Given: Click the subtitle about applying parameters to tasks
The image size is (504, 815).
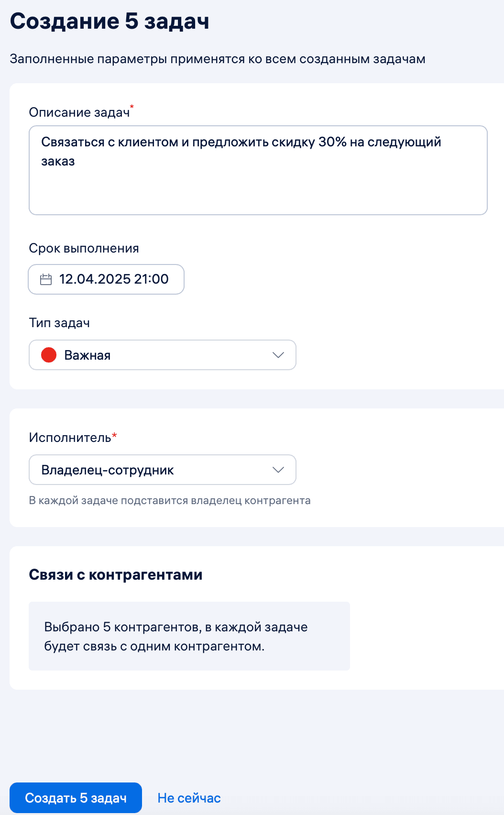Looking at the screenshot, I should point(218,59).
